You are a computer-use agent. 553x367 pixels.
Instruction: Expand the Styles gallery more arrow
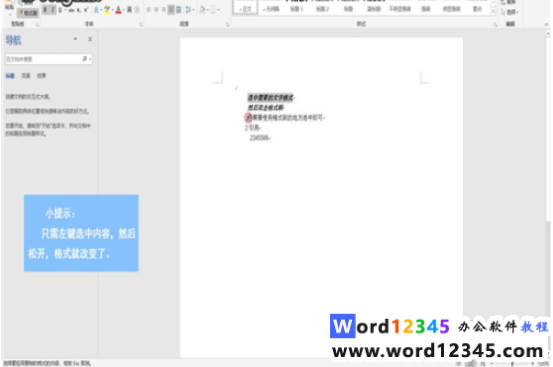tap(493, 12)
